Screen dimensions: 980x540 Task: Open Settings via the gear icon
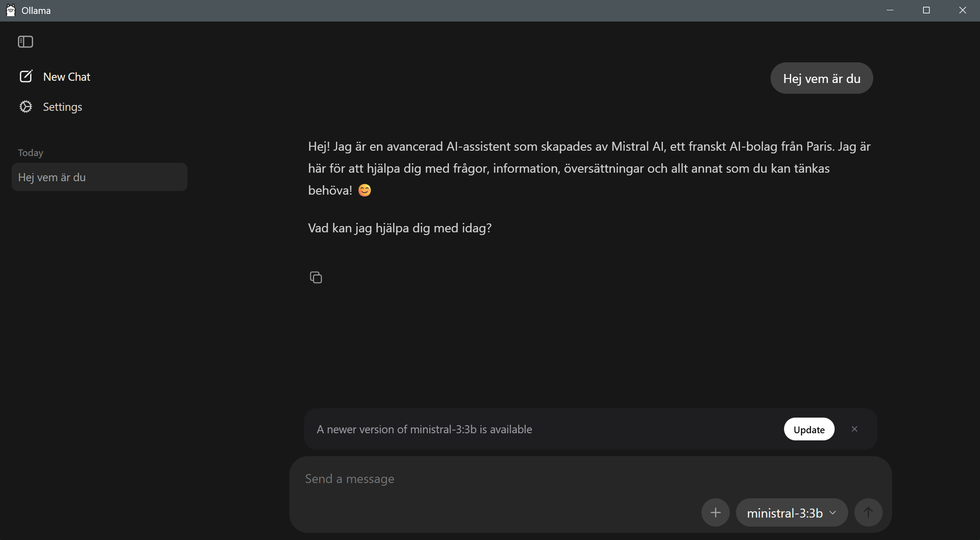point(26,107)
